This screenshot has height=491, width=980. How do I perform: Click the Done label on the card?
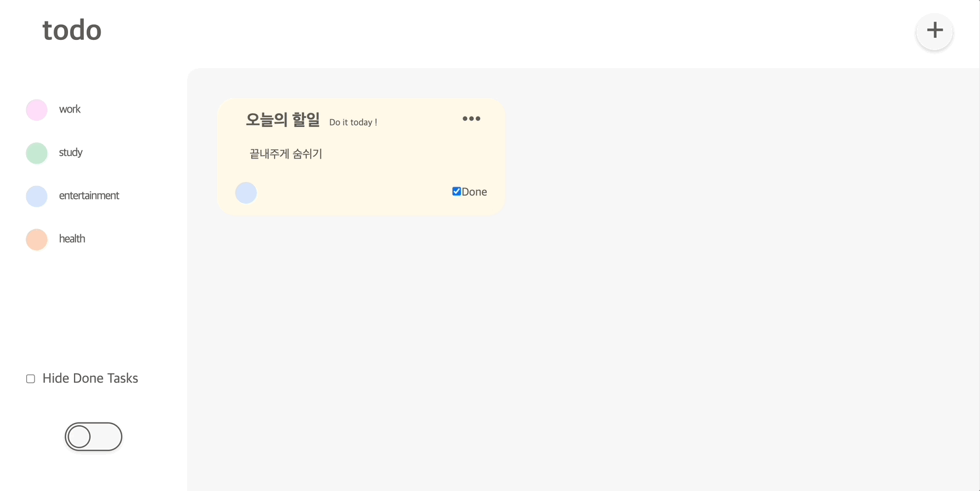point(474,192)
